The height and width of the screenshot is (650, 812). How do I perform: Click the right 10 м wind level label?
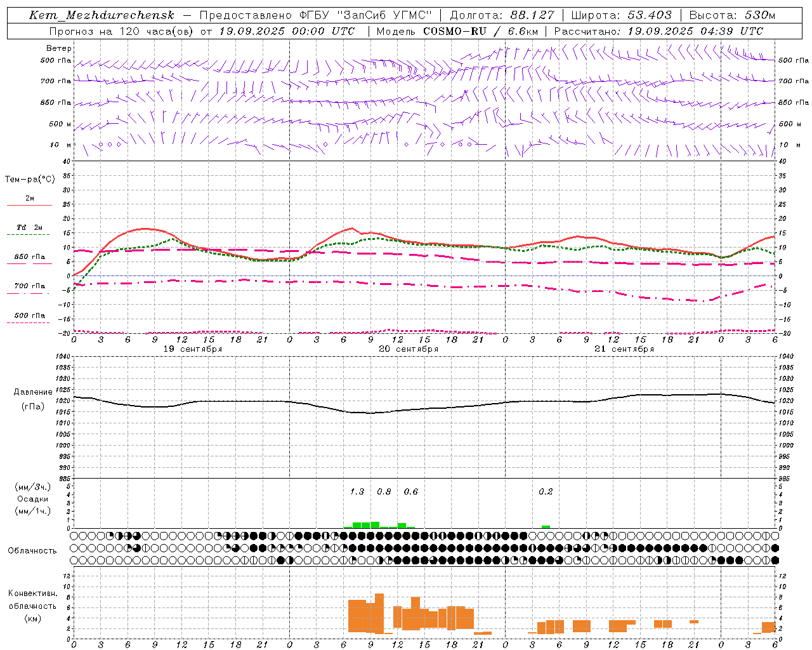point(789,145)
